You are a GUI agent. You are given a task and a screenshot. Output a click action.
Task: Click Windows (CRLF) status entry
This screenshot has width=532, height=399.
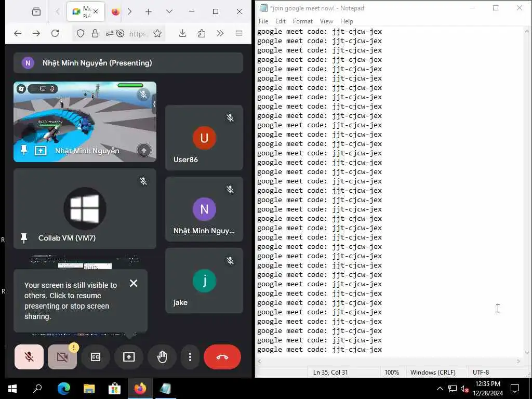433,372
